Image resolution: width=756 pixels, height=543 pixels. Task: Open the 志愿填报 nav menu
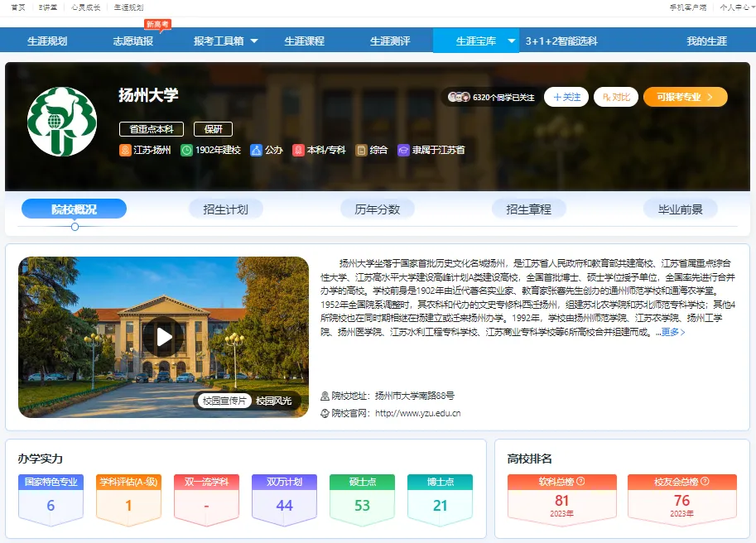133,41
